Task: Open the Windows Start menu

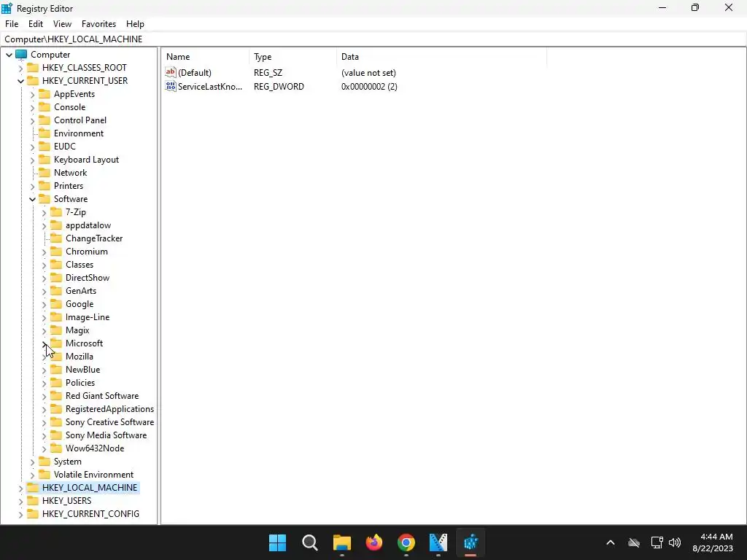Action: (x=277, y=542)
